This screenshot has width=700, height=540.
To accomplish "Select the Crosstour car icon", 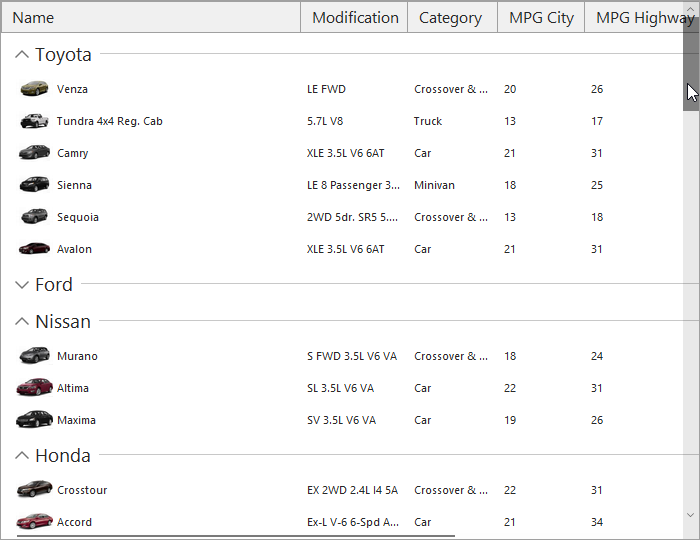I will (34, 489).
